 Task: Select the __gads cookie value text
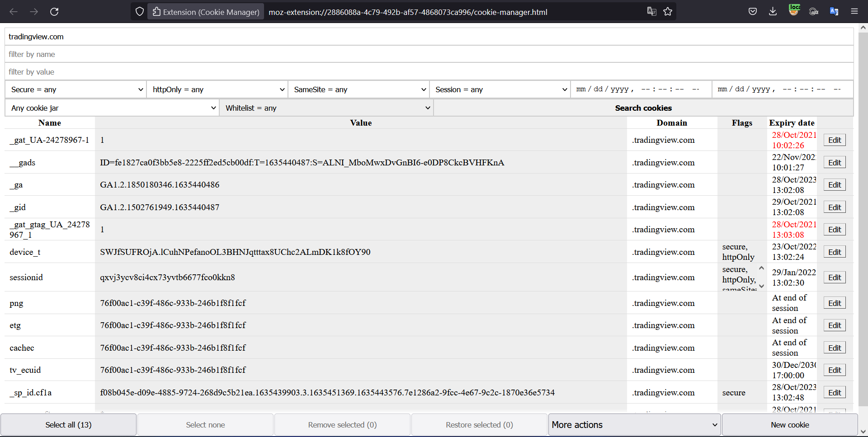pos(302,163)
